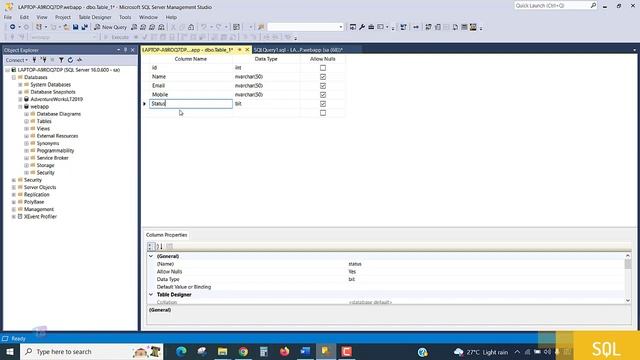Click the Toolbox icon beside the wrench
Image resolution: width=640 pixels, height=360 pixels.
371,27
